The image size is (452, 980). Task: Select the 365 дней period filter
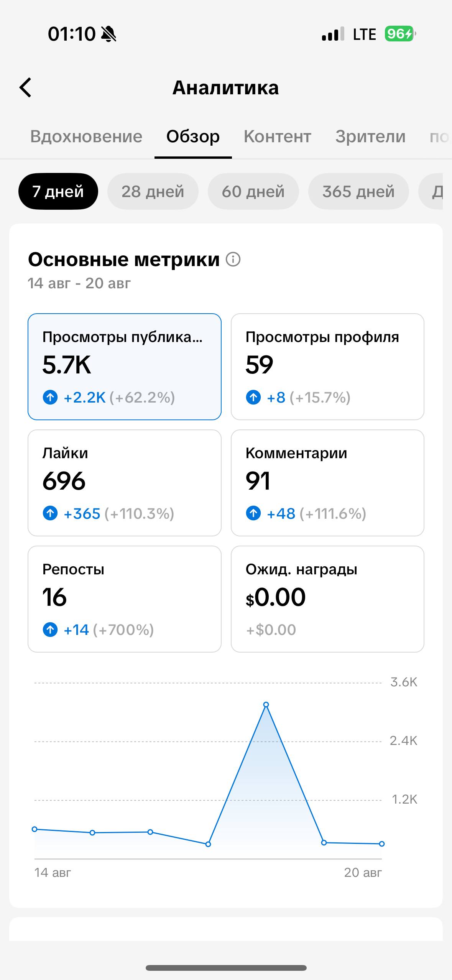click(x=358, y=191)
